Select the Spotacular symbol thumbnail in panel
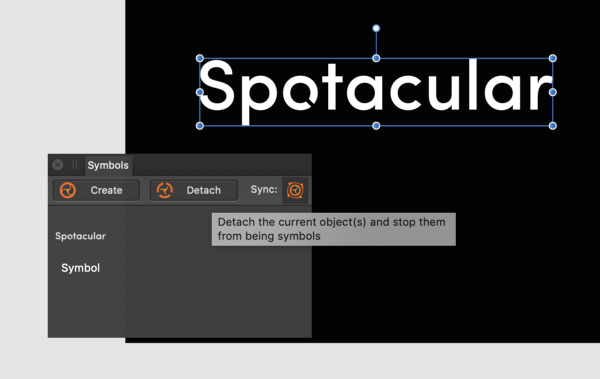600x379 pixels. [80, 236]
